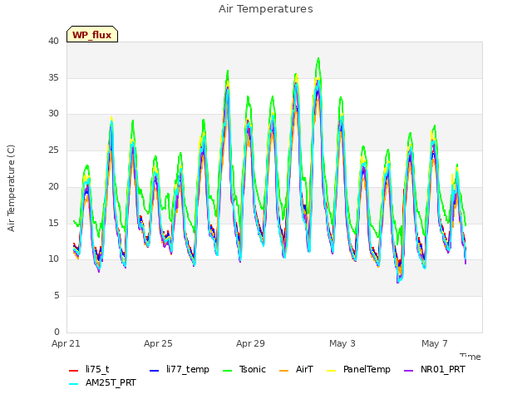This screenshot has height=399, width=532.
Task: Click the WP_flux annotation label
Action: point(92,35)
